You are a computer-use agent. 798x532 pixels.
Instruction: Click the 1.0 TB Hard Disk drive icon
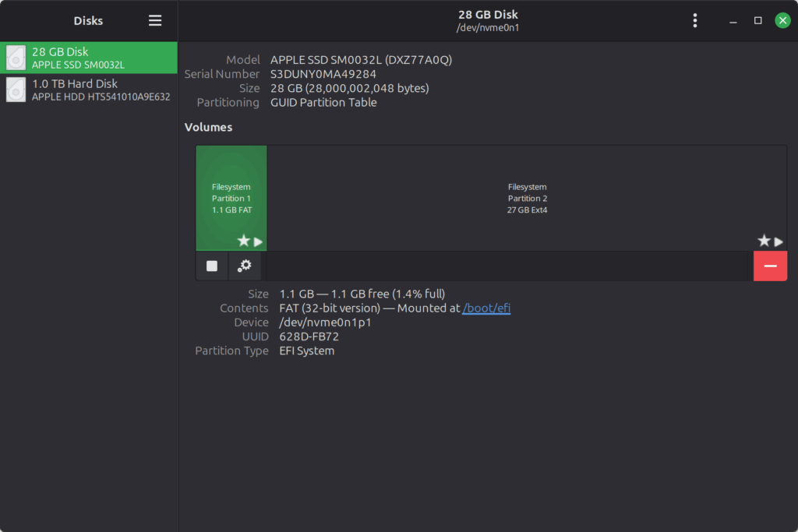[16, 90]
